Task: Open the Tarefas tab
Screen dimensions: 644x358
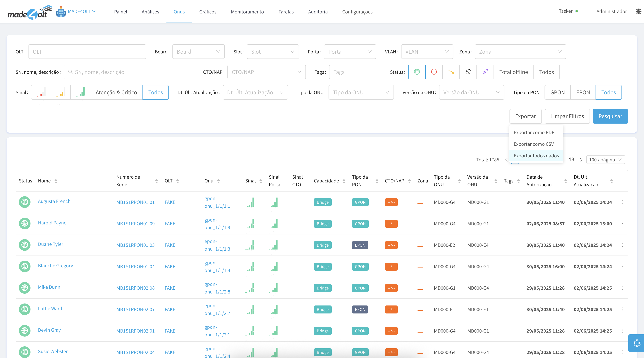Action: [286, 12]
